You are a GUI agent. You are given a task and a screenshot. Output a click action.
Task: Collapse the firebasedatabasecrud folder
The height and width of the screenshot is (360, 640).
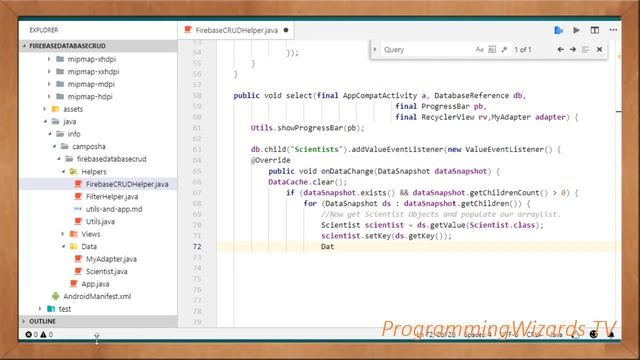point(58,159)
